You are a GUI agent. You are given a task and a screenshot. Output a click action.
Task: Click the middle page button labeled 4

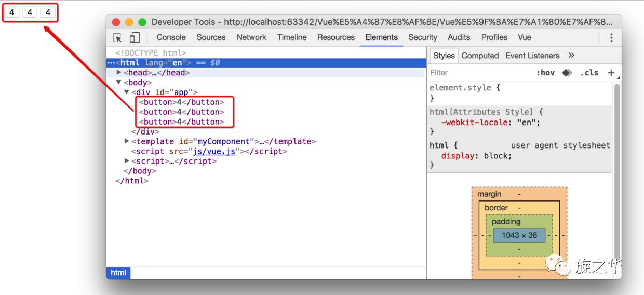[x=30, y=12]
